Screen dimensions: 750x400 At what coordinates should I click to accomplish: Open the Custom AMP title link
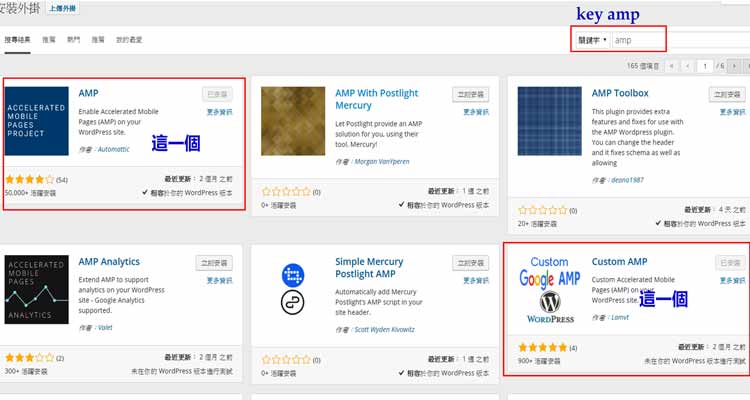619,262
